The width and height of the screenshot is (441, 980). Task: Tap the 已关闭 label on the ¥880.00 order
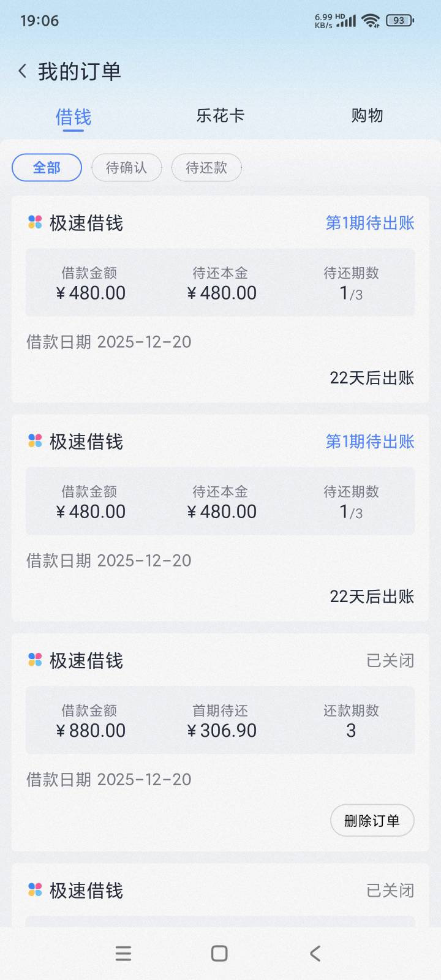click(x=390, y=660)
